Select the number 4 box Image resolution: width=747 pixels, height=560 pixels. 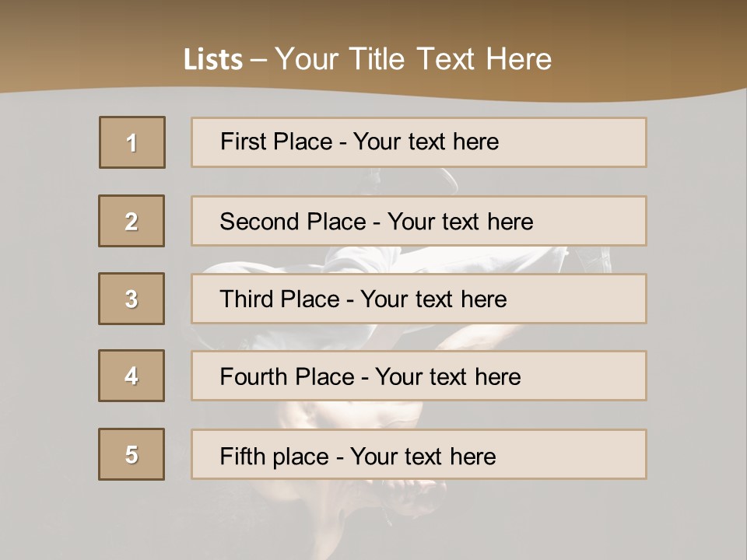(132, 376)
